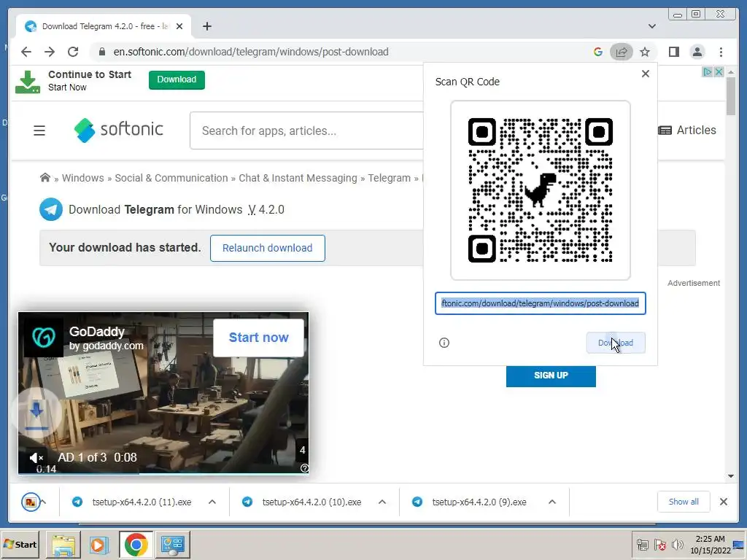Close the Scan QR Code popup
747x560 pixels.
click(645, 74)
